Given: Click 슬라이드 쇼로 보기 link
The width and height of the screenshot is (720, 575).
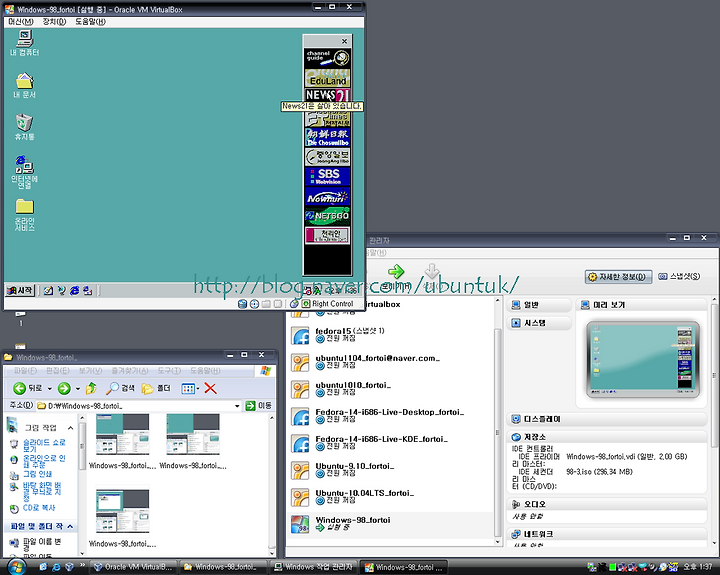Looking at the screenshot, I should point(44,445).
